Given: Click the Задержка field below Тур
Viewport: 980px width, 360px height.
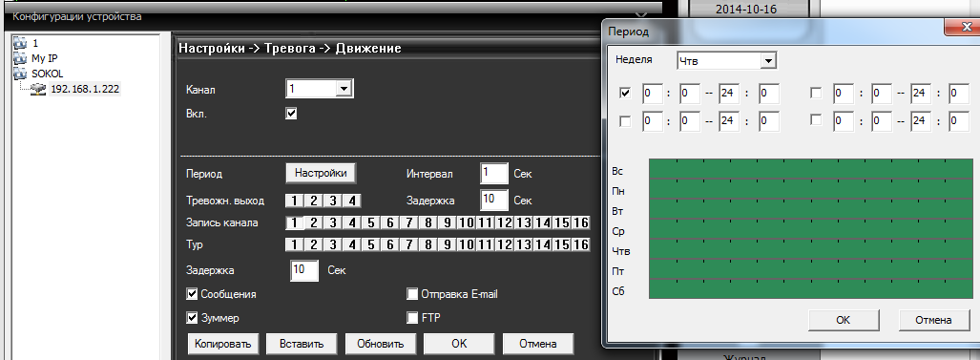Looking at the screenshot, I should pos(305,270).
